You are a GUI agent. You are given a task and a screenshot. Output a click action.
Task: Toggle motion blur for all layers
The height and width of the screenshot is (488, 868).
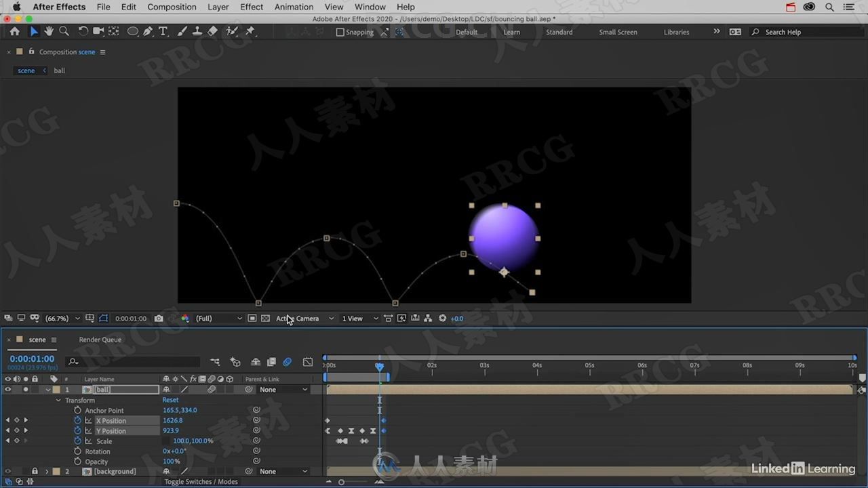(287, 362)
